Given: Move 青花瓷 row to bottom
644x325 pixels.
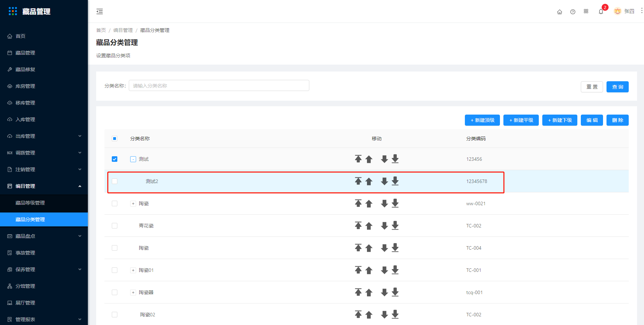Looking at the screenshot, I should [x=395, y=225].
